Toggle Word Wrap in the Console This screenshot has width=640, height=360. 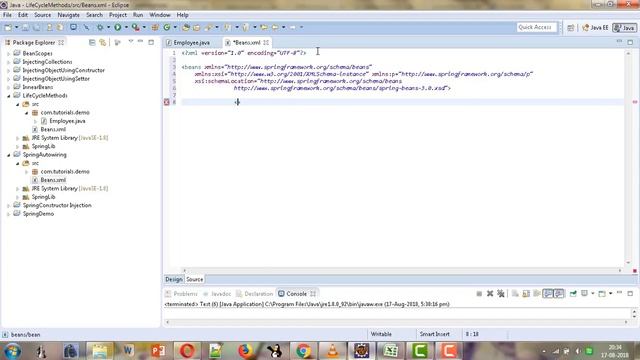[x=537, y=293]
